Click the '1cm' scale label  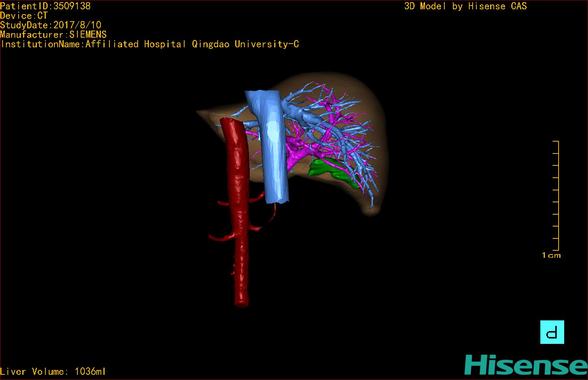pyautogui.click(x=551, y=256)
